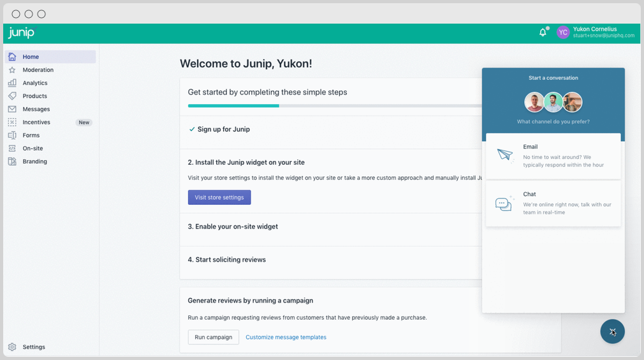Click step 2 Install the Junip widget heading
This screenshot has width=644, height=360.
coord(246,162)
